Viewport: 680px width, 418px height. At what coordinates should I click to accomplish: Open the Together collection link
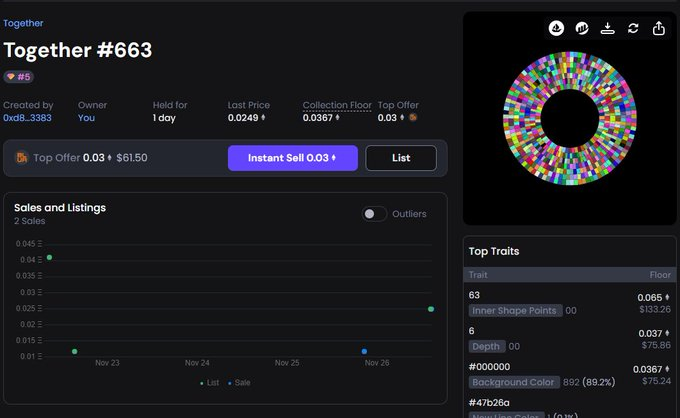(23, 23)
